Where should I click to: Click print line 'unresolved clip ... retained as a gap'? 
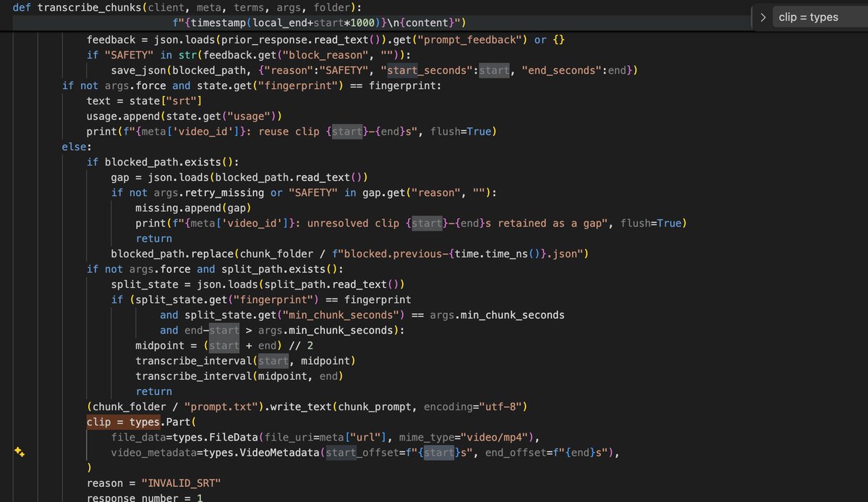click(411, 223)
